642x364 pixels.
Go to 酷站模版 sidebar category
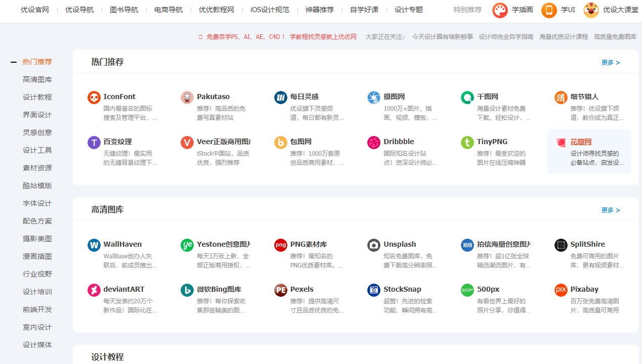point(37,186)
